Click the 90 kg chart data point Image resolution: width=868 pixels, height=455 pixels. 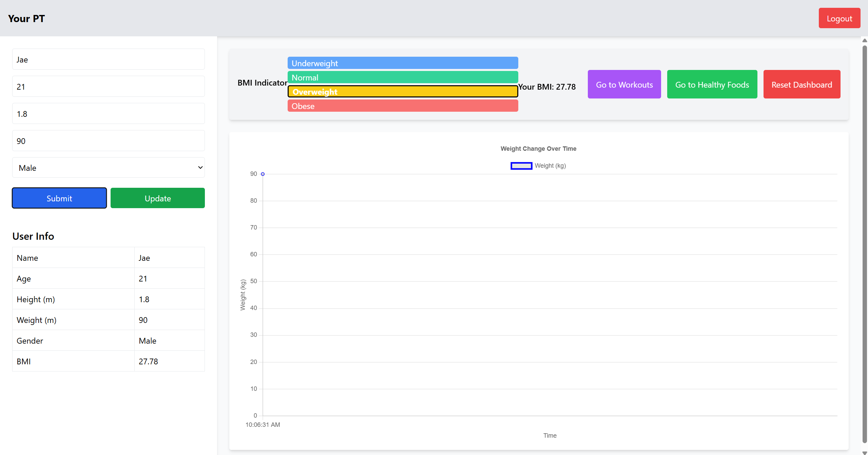pos(263,174)
